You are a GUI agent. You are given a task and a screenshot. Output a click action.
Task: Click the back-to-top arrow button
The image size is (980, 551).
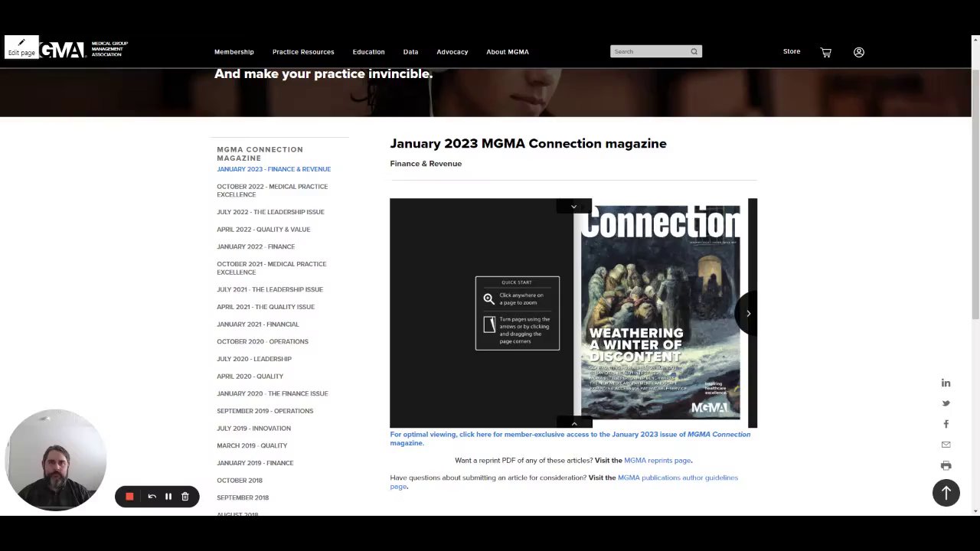point(946,493)
